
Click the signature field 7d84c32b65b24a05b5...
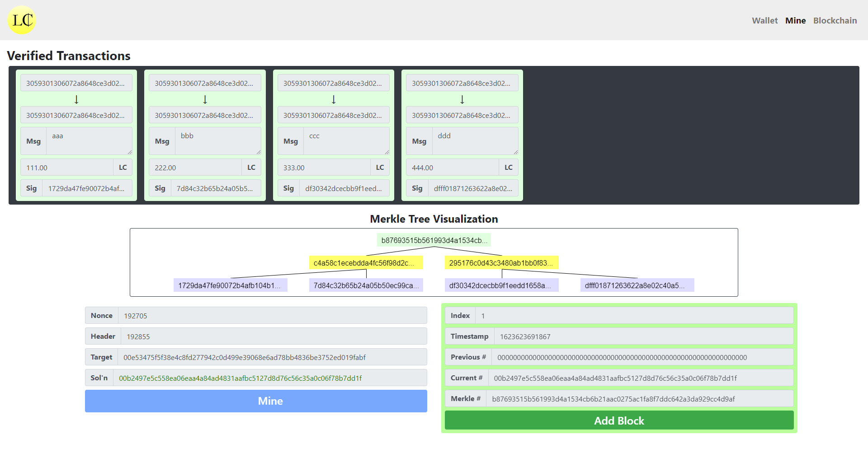tap(216, 188)
